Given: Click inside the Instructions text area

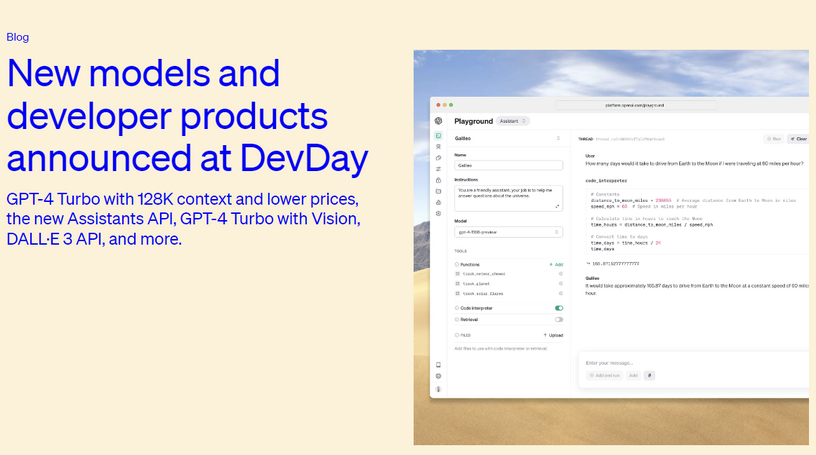Looking at the screenshot, I should point(508,198).
